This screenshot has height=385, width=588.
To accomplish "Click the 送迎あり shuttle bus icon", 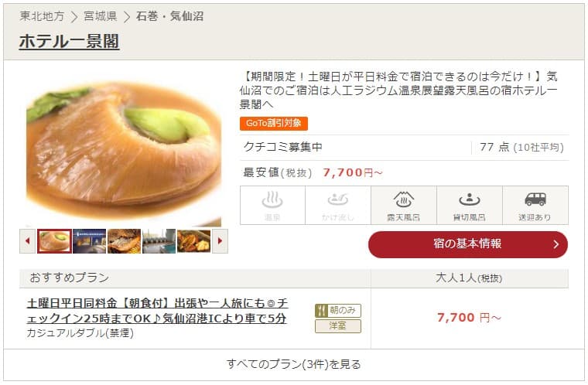I will pyautogui.click(x=535, y=205).
